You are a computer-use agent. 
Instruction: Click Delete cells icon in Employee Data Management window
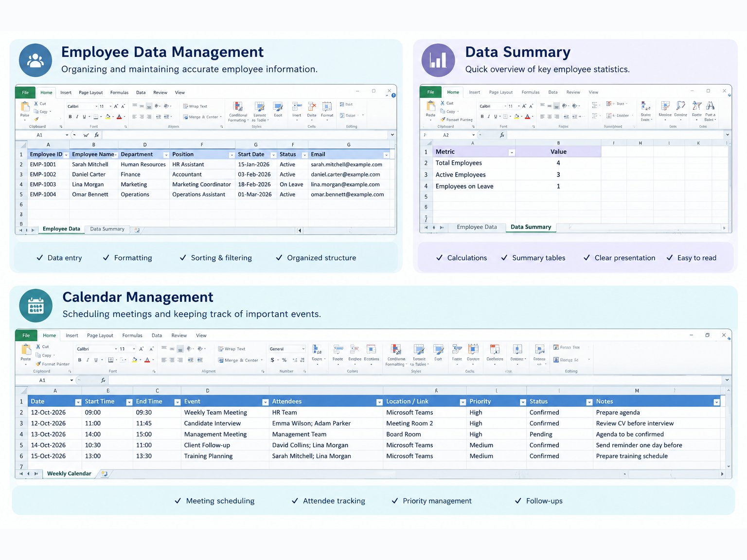coord(312,106)
